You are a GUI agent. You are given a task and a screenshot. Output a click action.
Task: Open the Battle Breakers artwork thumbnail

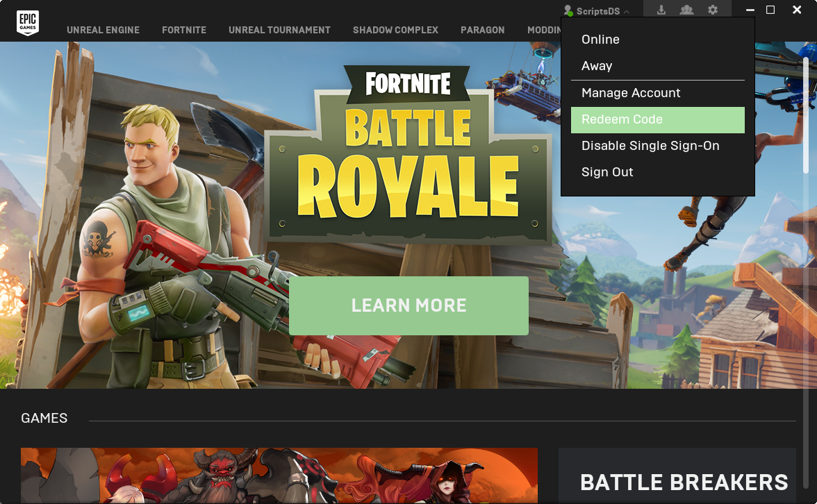279,476
